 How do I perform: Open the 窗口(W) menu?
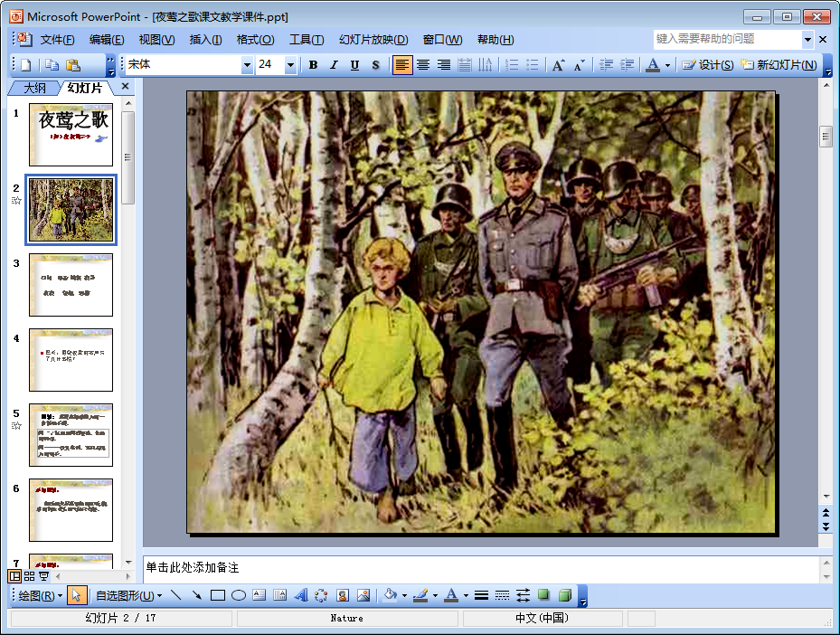pyautogui.click(x=442, y=40)
